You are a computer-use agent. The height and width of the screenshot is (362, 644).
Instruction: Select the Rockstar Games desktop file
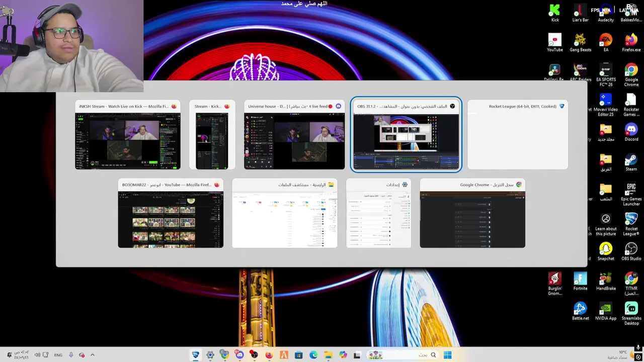[631, 105]
